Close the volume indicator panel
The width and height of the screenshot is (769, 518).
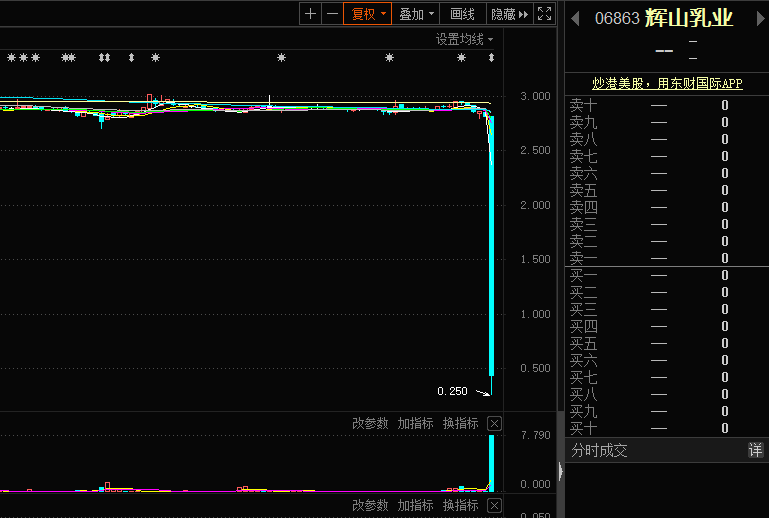(x=494, y=424)
